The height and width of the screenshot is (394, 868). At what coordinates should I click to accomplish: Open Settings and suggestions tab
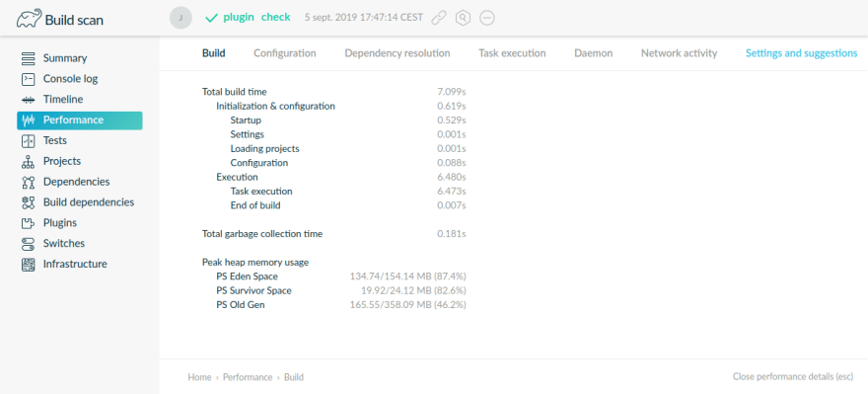pyautogui.click(x=801, y=53)
